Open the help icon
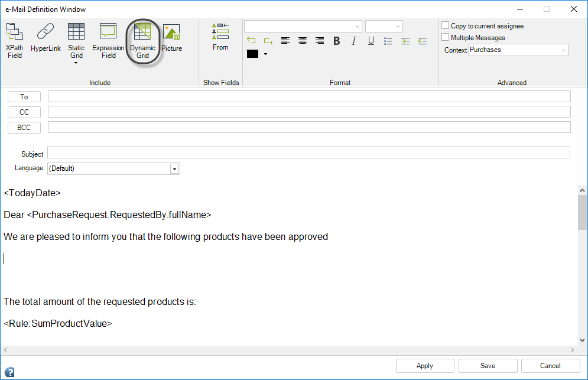This screenshot has width=588, height=380. [9, 372]
